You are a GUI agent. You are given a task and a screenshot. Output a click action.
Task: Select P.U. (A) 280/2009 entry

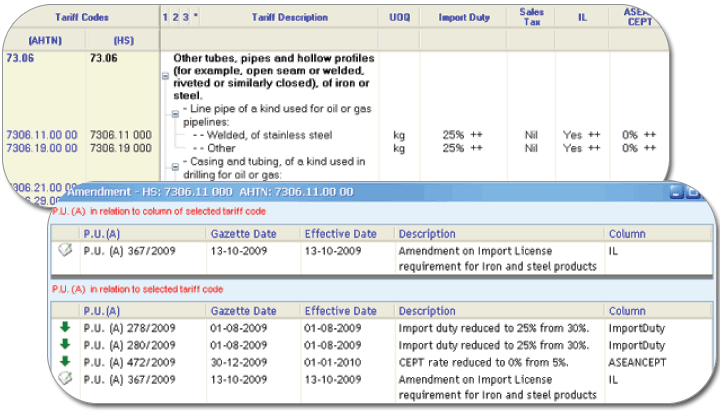coord(129,345)
